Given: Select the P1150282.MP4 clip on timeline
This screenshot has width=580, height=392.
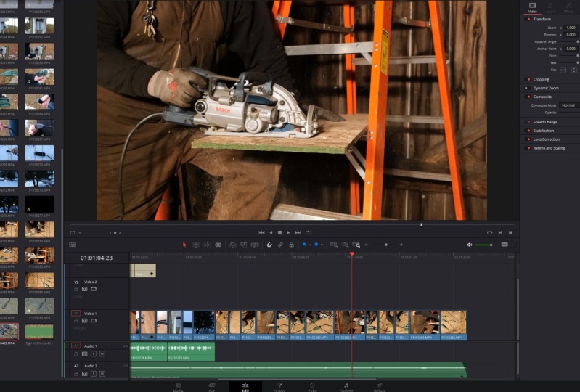Looking at the screenshot, I should click(x=319, y=325).
